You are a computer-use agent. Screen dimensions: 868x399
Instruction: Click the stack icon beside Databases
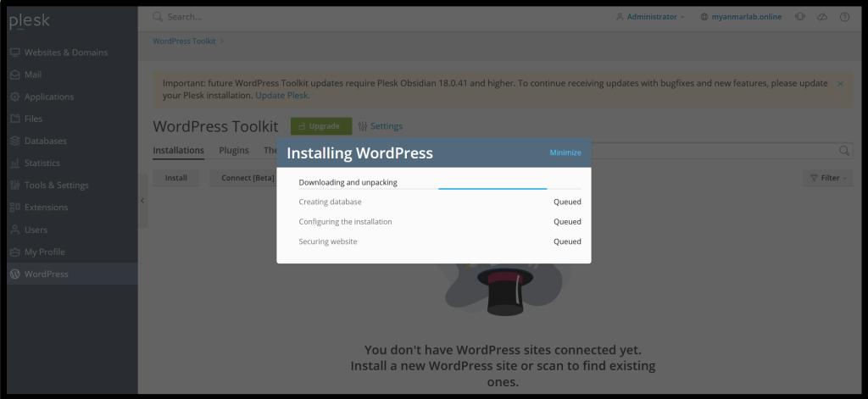click(x=15, y=141)
